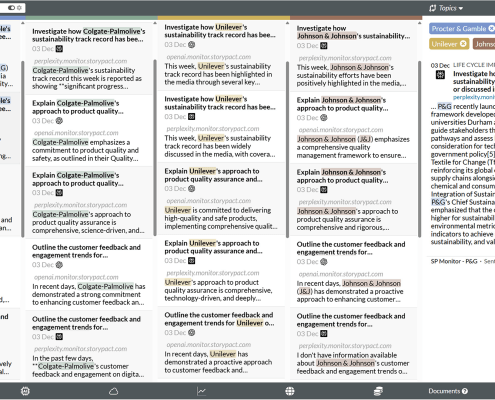
Task: Open the cloud view in bottom bar
Action: 113,391
